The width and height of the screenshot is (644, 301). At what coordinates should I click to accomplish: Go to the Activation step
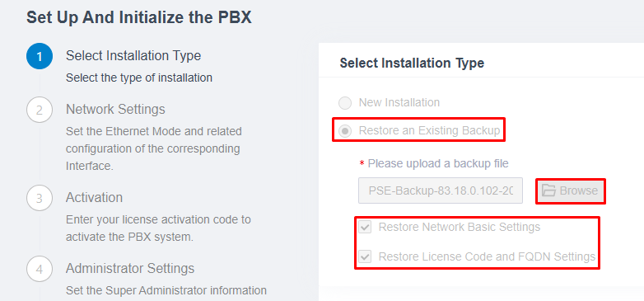(x=94, y=197)
